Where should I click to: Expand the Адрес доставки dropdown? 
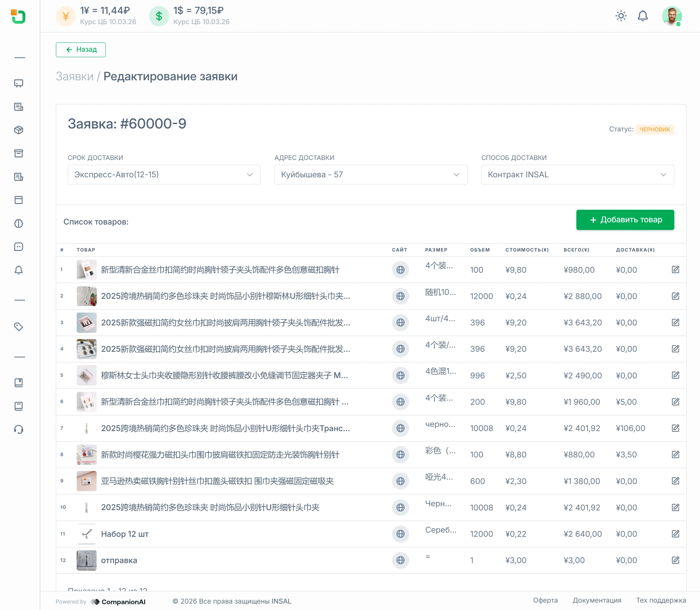[371, 175]
